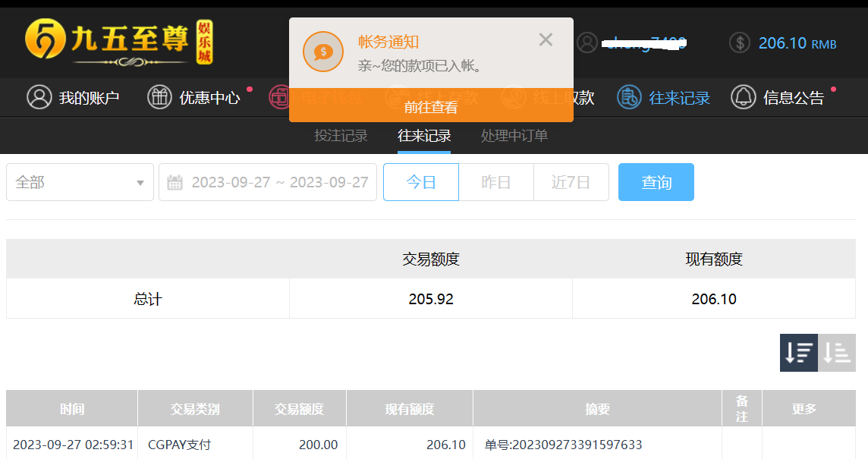Click the summary 现有额度 value 206.10
868x459 pixels.
tap(714, 299)
